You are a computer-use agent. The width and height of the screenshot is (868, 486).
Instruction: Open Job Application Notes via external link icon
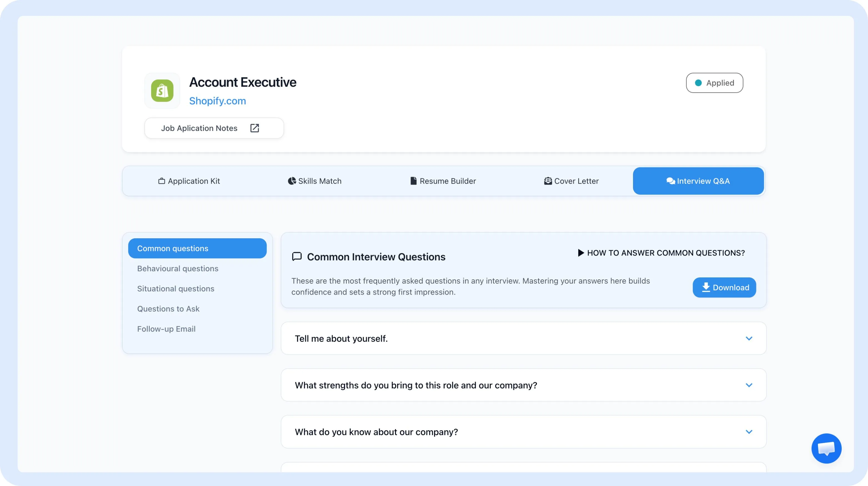[x=255, y=128]
